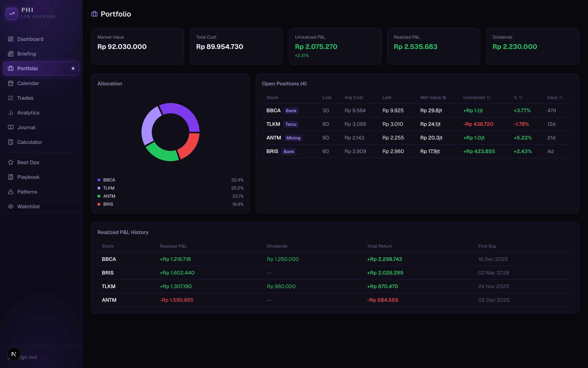Screen dimensions: 588x368
Task: Click the BRIS red legend dot
Action: pos(99,204)
